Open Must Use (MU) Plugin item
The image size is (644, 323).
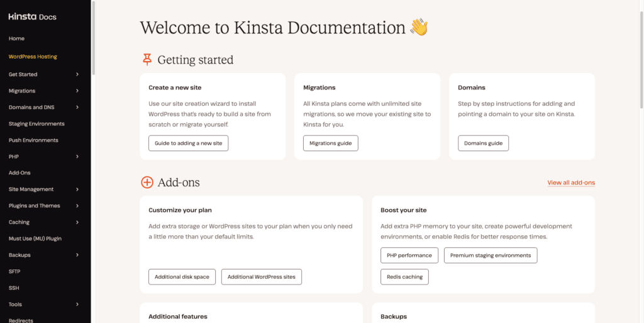click(35, 239)
